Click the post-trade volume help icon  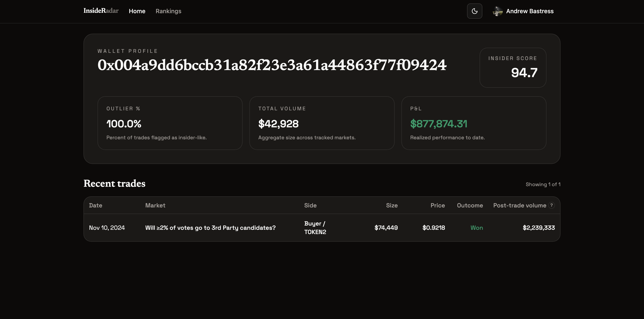pyautogui.click(x=551, y=205)
